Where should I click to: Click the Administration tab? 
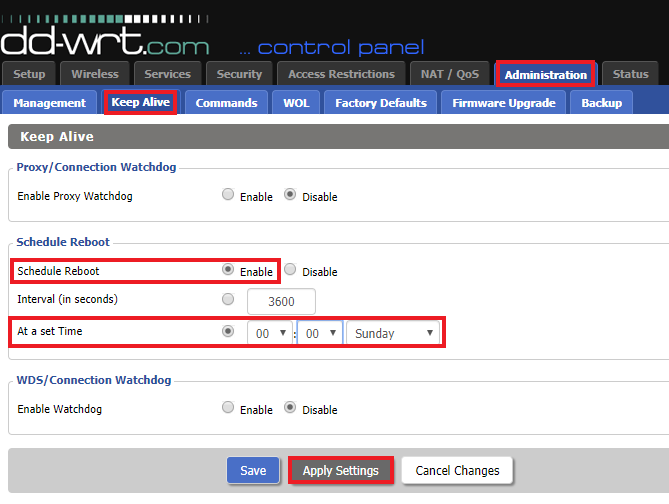click(546, 75)
